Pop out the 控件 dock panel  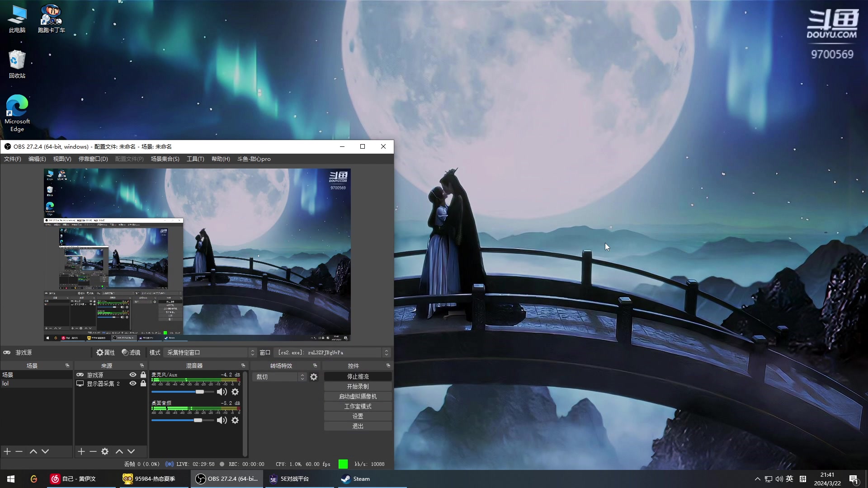pyautogui.click(x=388, y=366)
